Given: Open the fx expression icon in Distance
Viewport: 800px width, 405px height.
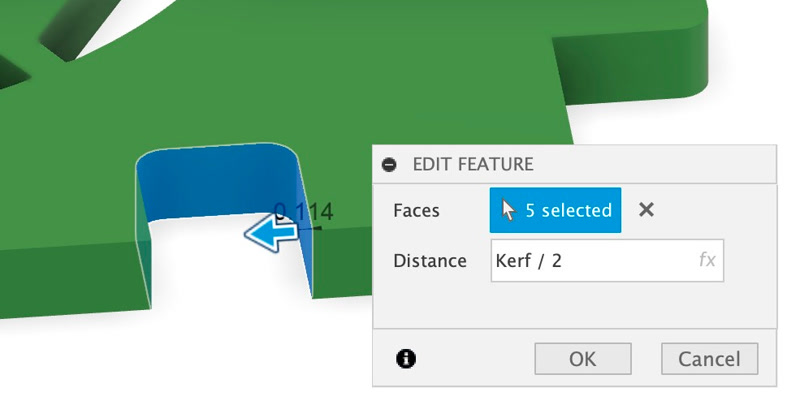Looking at the screenshot, I should (x=707, y=260).
